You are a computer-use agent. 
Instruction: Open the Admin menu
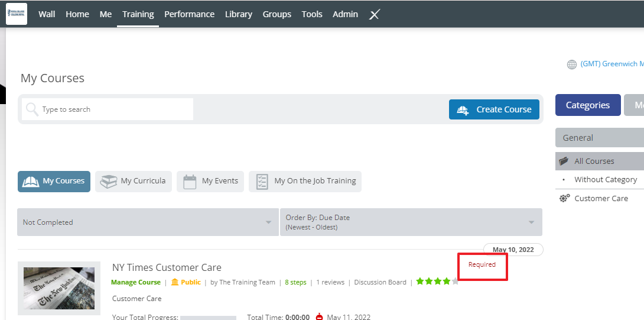pos(345,14)
